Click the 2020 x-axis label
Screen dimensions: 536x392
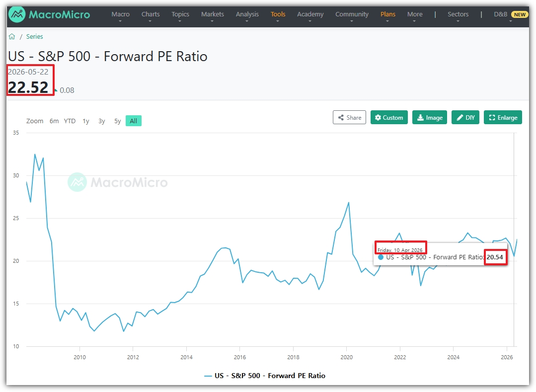click(x=346, y=357)
